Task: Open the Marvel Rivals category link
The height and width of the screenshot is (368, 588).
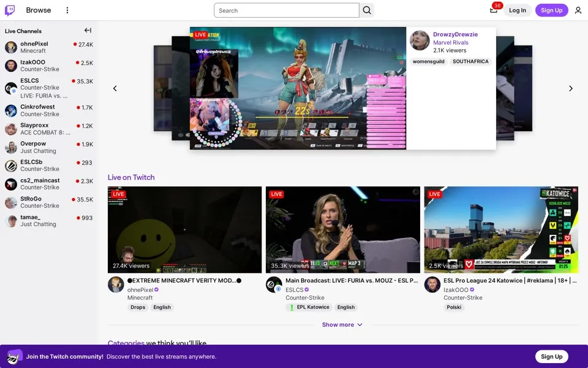Action: click(x=451, y=42)
